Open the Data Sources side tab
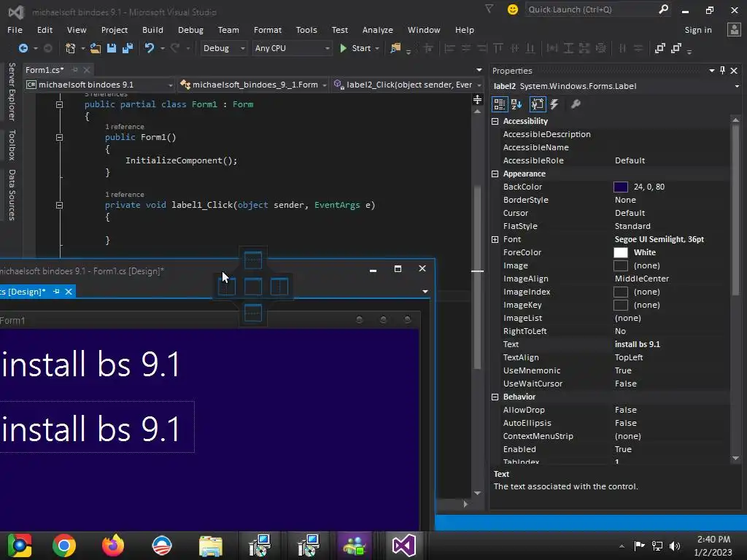The height and width of the screenshot is (560, 747). pos(12,195)
